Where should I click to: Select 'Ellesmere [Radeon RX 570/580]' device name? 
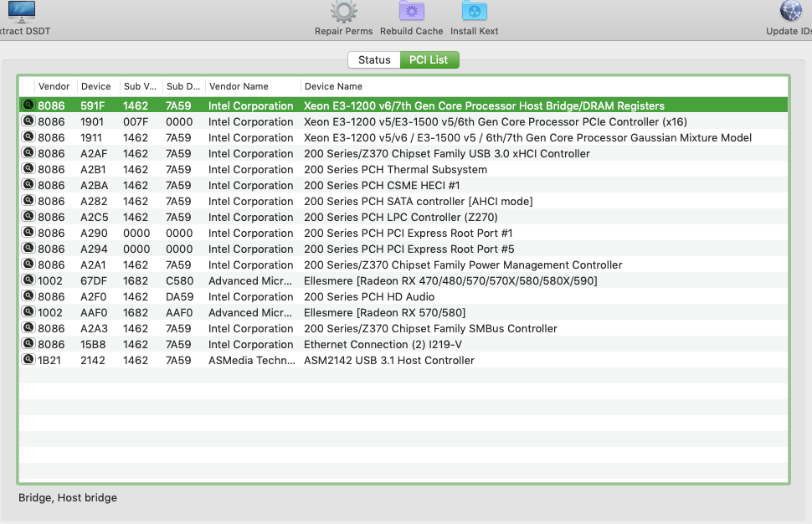(385, 313)
